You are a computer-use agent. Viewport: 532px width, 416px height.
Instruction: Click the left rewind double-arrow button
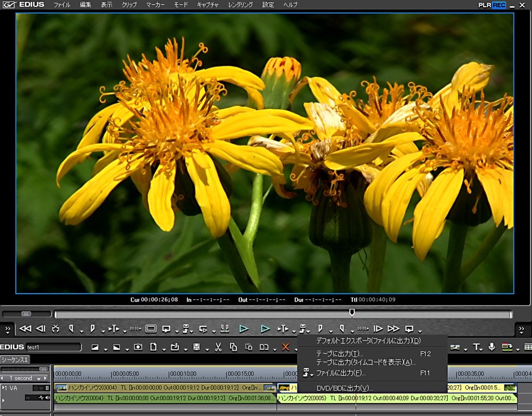25,329
